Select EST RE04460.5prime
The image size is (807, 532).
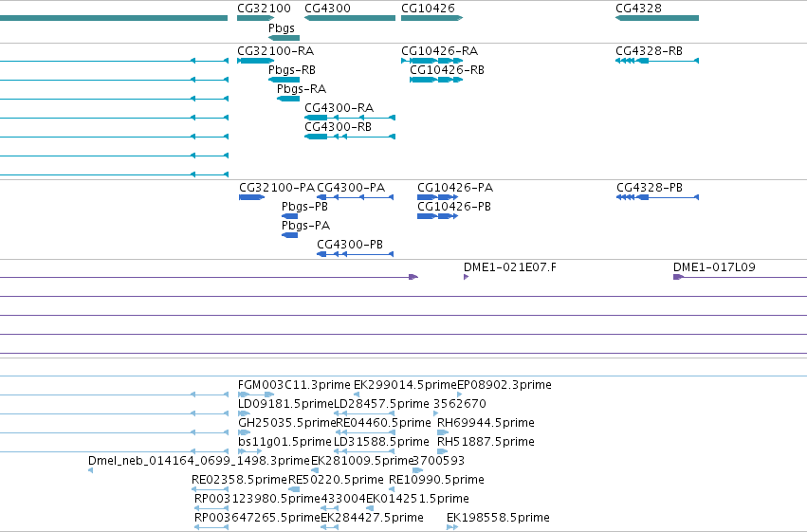tap(383, 423)
